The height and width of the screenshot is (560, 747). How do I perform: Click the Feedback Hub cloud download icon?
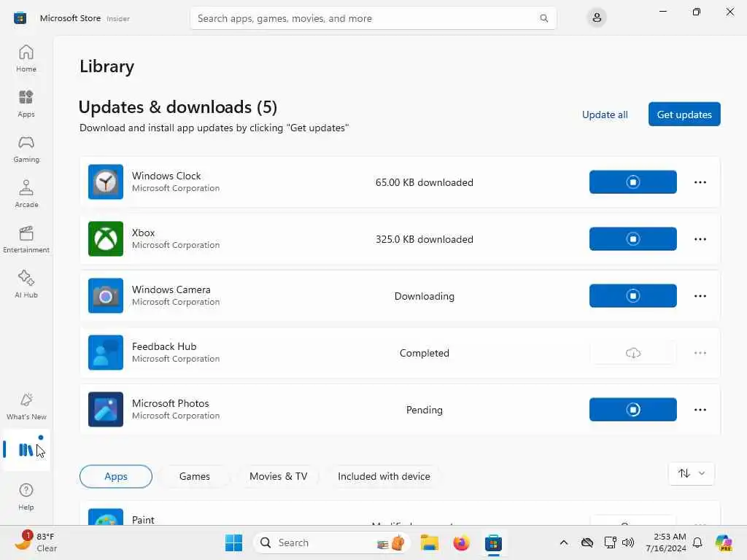[632, 353]
